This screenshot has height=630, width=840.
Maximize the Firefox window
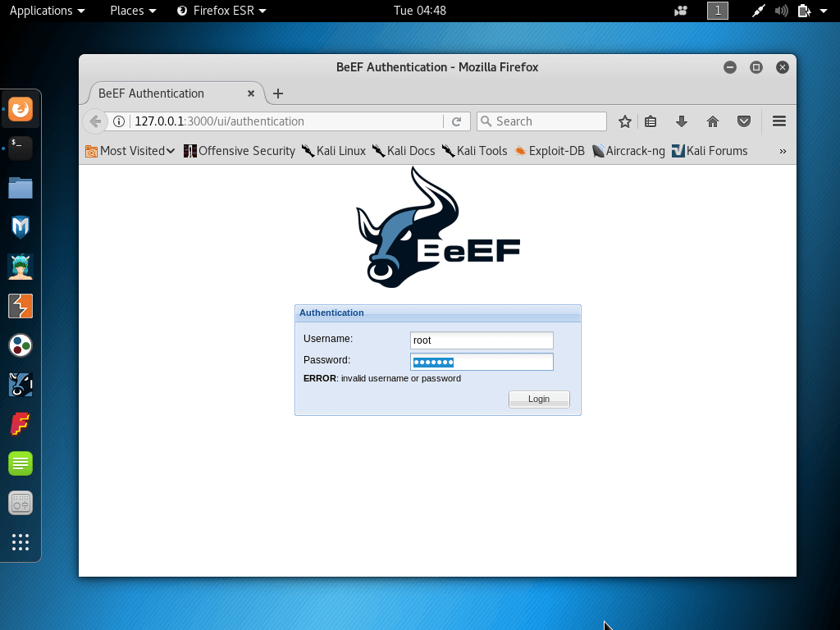(756, 67)
